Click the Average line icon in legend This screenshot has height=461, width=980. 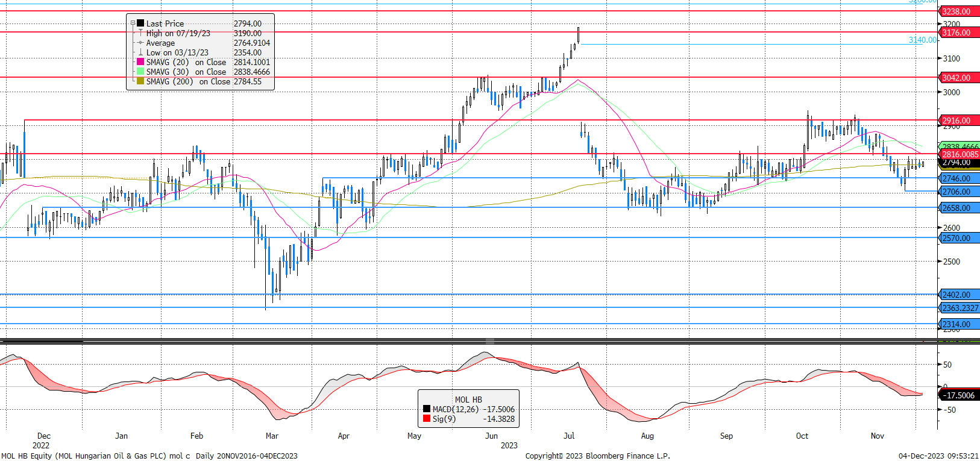tap(140, 43)
